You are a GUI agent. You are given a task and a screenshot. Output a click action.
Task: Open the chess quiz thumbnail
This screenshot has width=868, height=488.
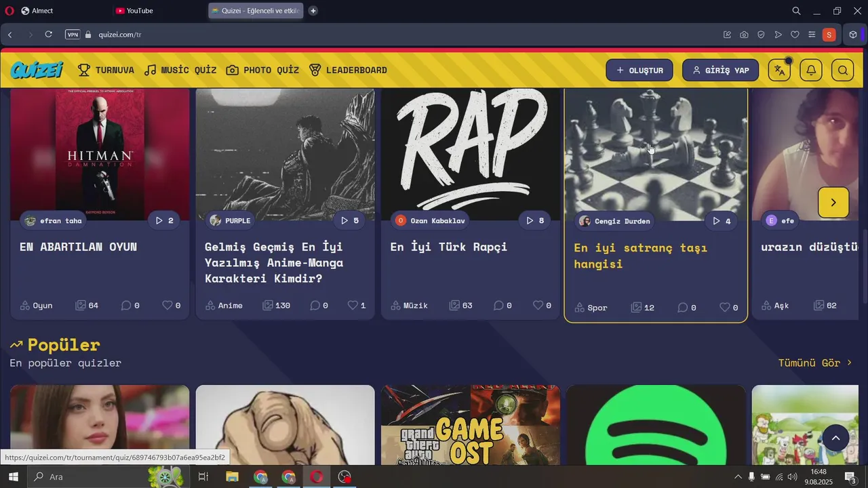pyautogui.click(x=656, y=155)
